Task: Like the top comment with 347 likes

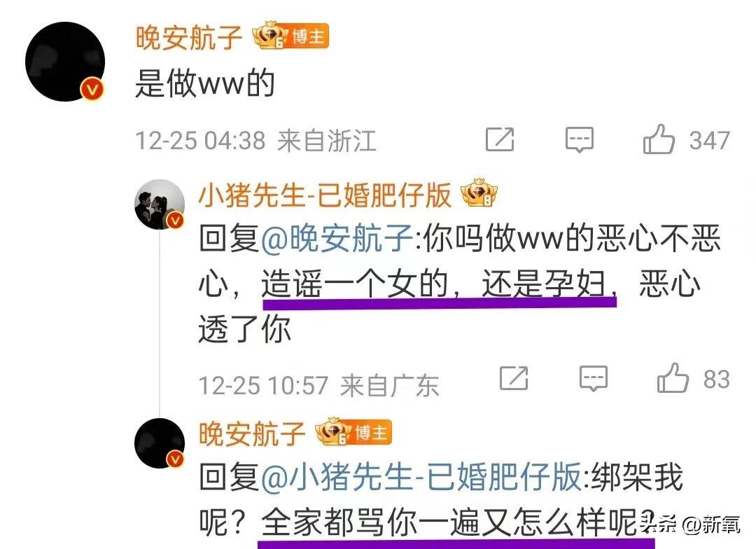Action: 659,139
